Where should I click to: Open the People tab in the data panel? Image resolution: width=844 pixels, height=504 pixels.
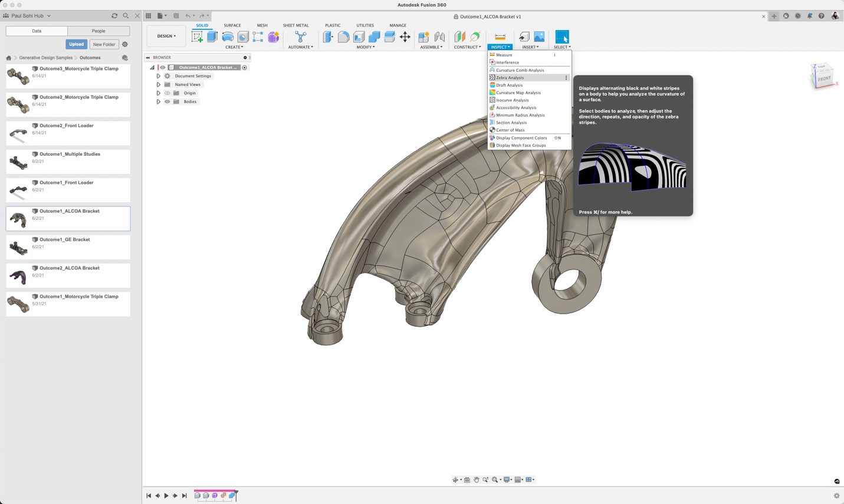[98, 30]
